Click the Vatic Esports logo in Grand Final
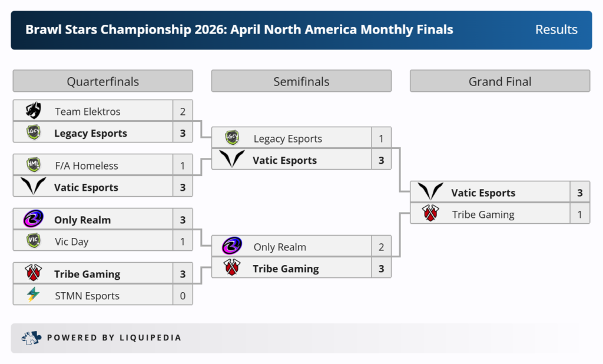Screen dimensions: 603x364 coord(430,193)
